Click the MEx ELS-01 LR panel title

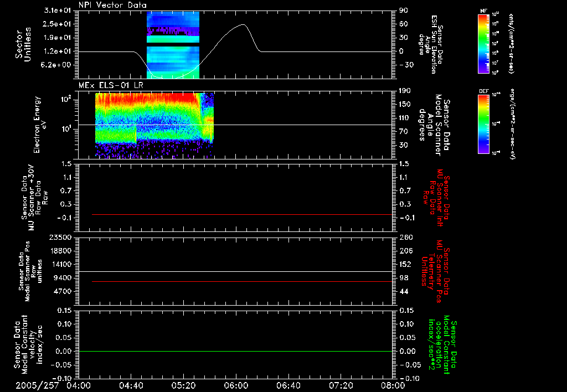[110, 86]
